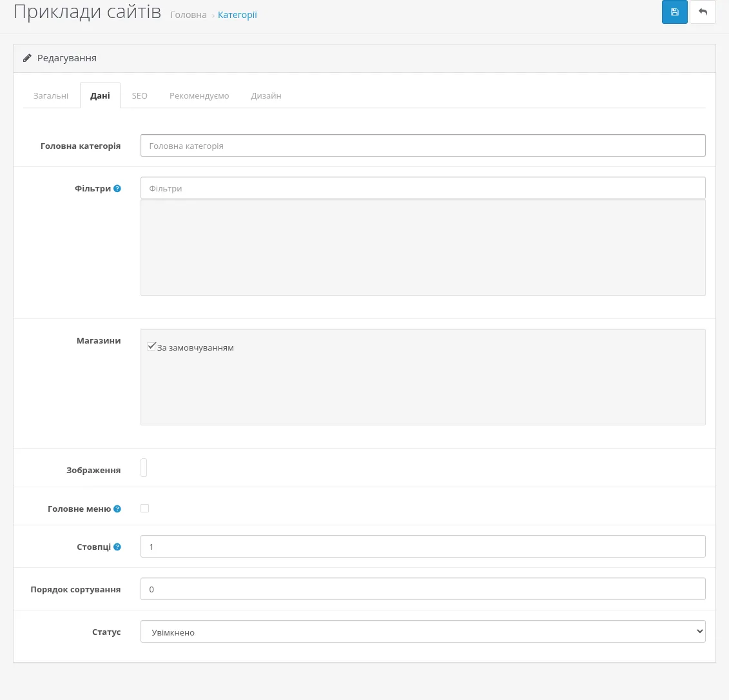
Task: Click the Порядок сортування label
Action: coord(75,589)
